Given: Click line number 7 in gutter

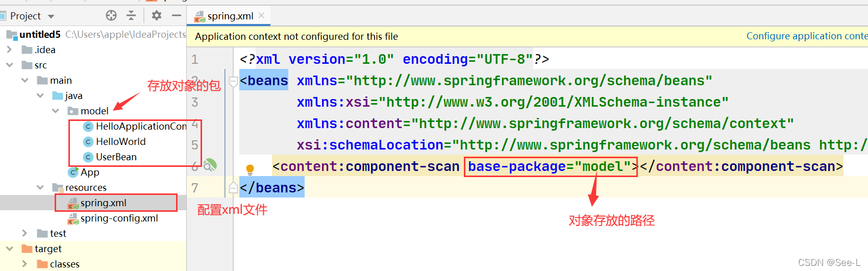Looking at the screenshot, I should [195, 188].
